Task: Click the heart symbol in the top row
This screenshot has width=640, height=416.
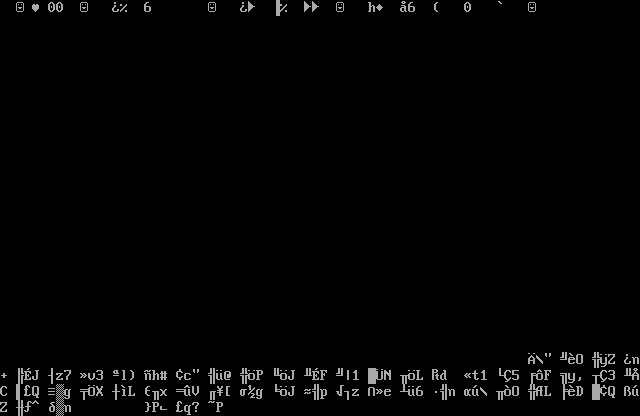Action: click(36, 8)
